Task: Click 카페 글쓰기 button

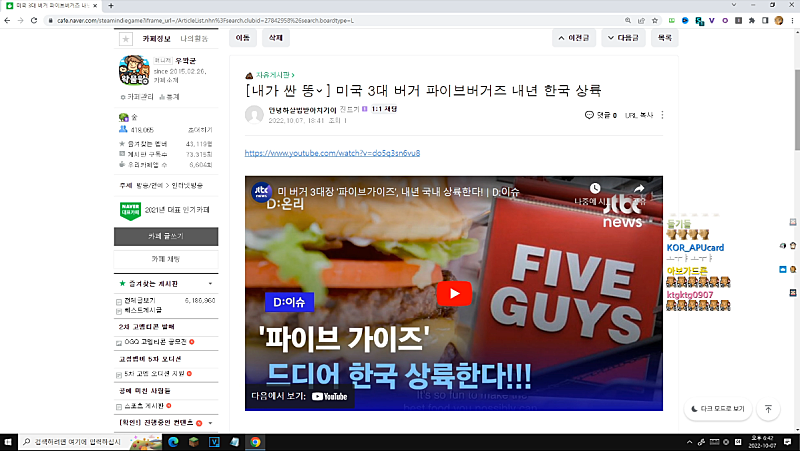Action: tap(166, 236)
